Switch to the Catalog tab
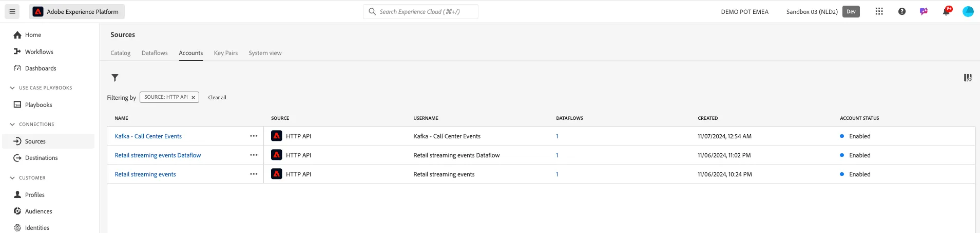The width and height of the screenshot is (980, 233). click(x=121, y=53)
